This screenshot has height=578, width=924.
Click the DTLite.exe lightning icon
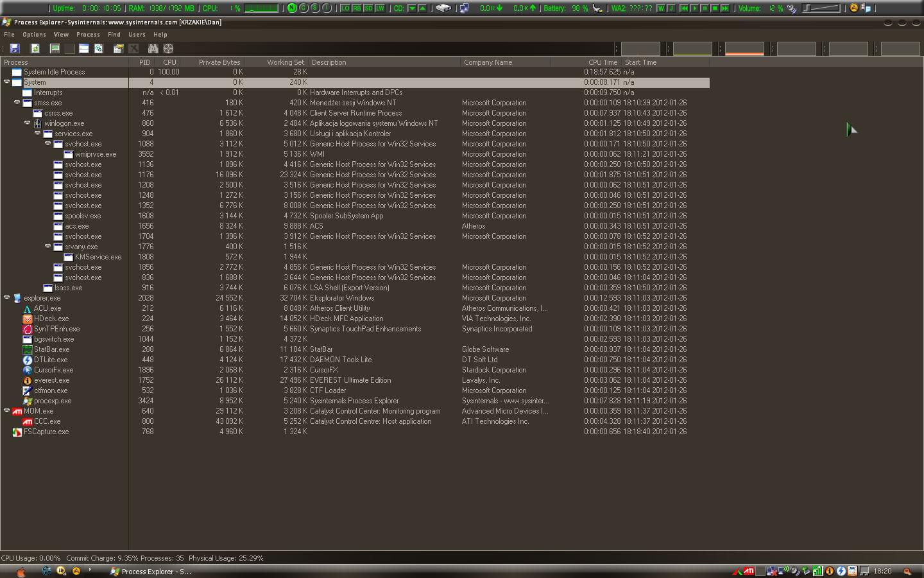pyautogui.click(x=28, y=360)
